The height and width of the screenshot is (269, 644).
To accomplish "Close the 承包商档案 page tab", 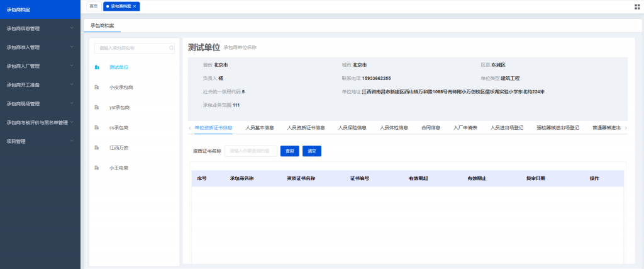I will 135,6.
